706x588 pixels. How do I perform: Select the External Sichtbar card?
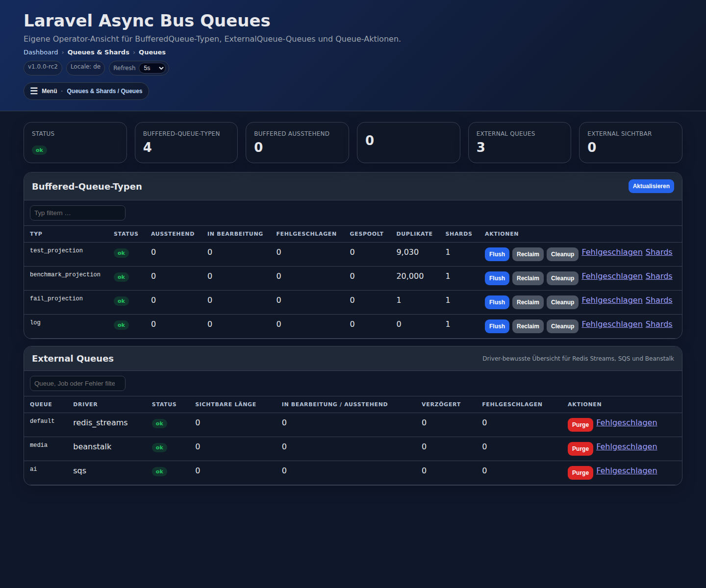(630, 143)
